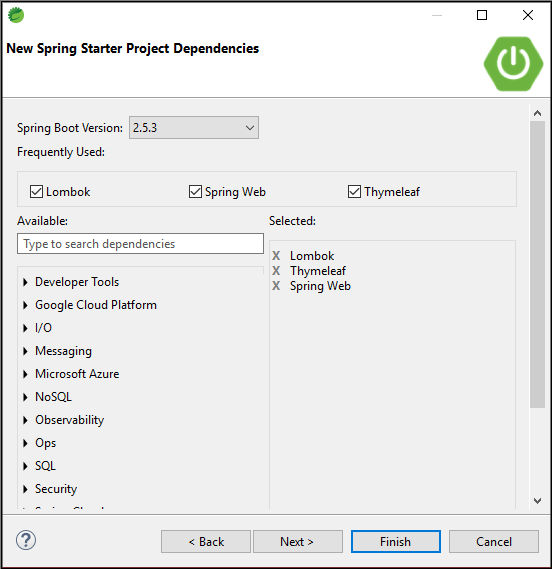Uncheck the Spring Web checkbox
Screen dimensions: 552x569
pyautogui.click(x=195, y=192)
